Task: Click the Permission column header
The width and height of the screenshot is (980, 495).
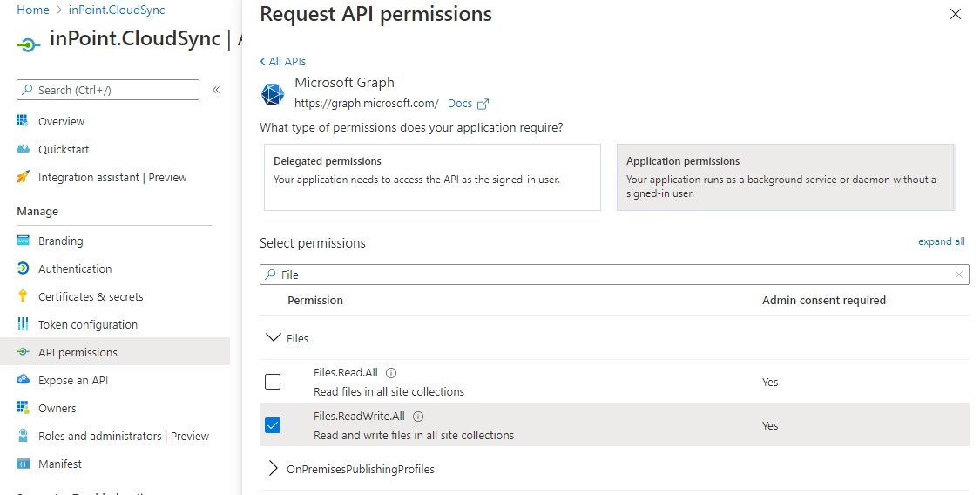Action: (x=315, y=301)
